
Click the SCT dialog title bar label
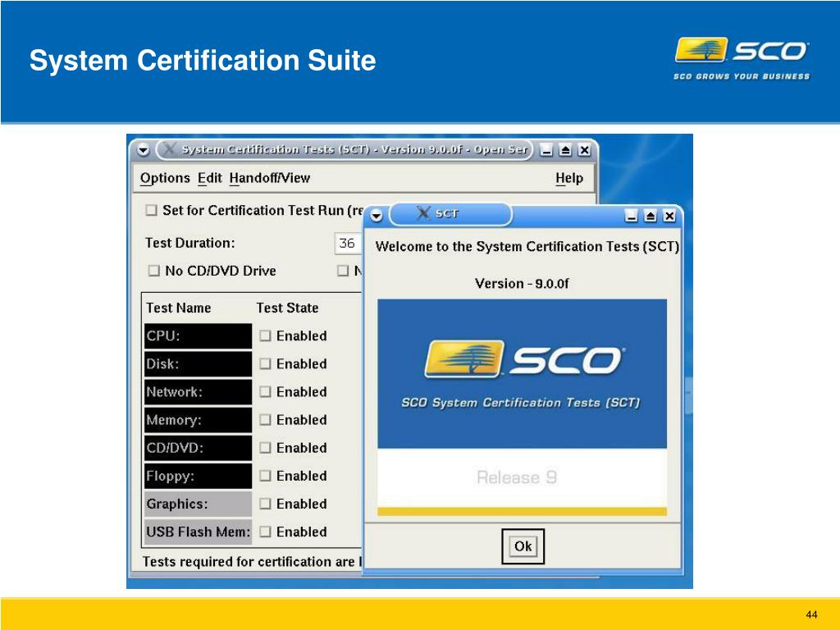click(447, 214)
